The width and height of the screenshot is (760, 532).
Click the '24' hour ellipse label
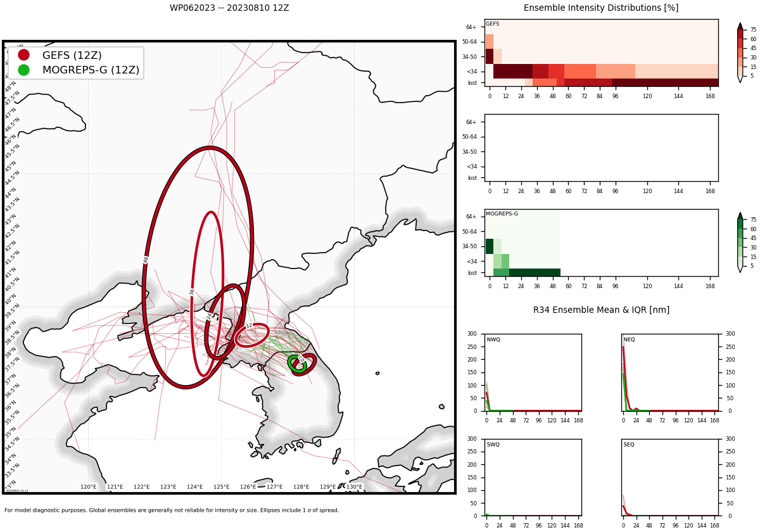tap(210, 316)
